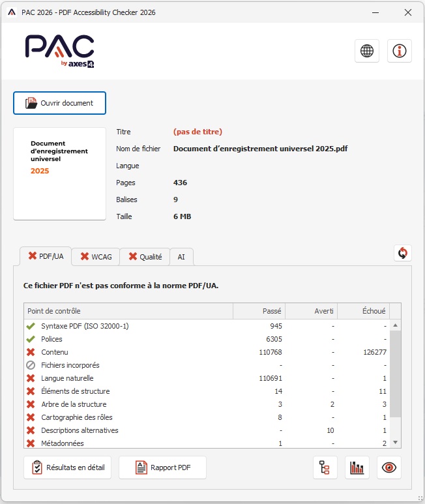The height and width of the screenshot is (504, 425).
Task: Select the Contenu row label
Action: coord(55,352)
